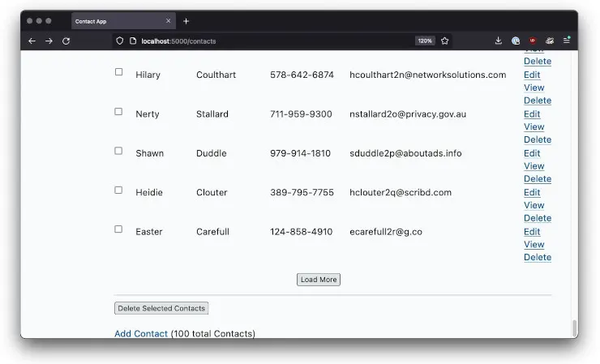Click the 120% zoom level indicator
The image size is (600, 364).
point(425,41)
